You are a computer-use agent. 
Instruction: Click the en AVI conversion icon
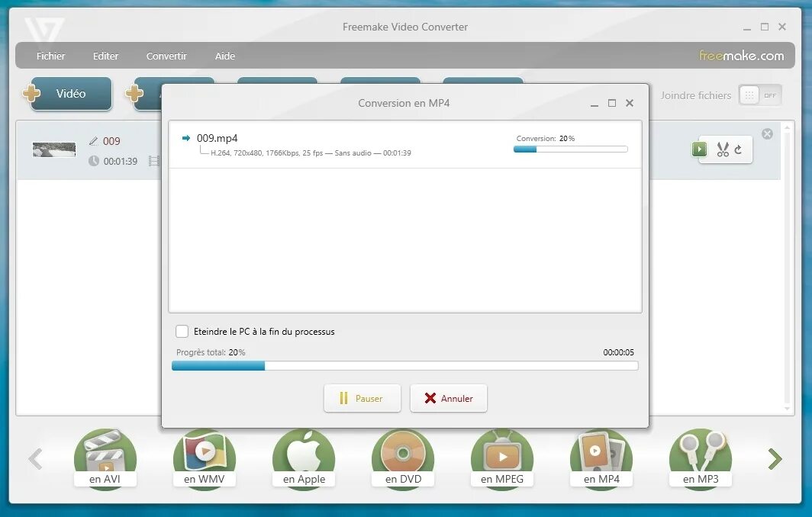(x=105, y=458)
